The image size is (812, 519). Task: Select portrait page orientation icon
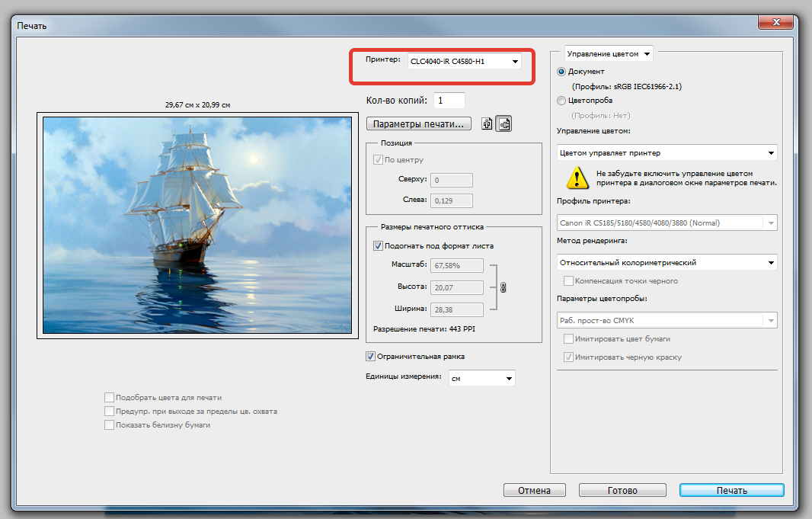(487, 123)
